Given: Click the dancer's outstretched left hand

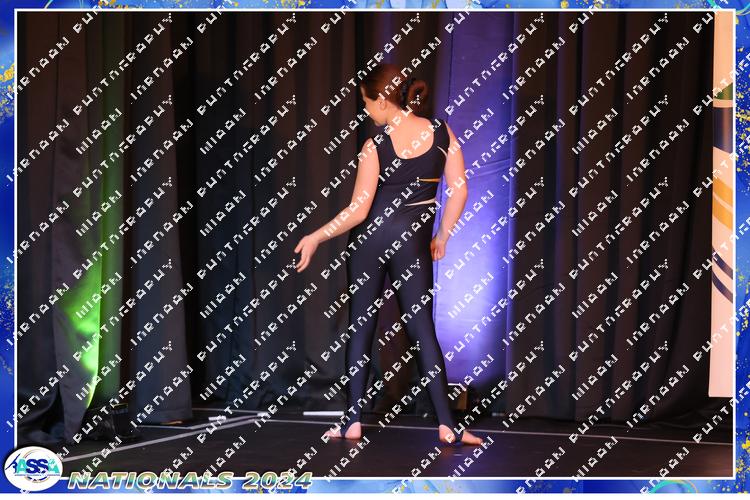Looking at the screenshot, I should pos(305,252).
